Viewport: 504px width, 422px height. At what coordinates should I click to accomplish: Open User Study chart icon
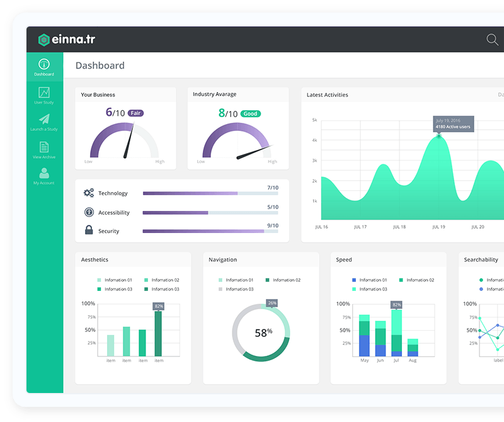coord(44,93)
